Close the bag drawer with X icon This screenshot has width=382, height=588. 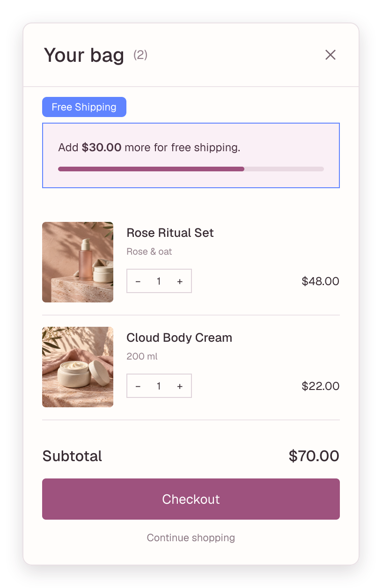pos(331,55)
